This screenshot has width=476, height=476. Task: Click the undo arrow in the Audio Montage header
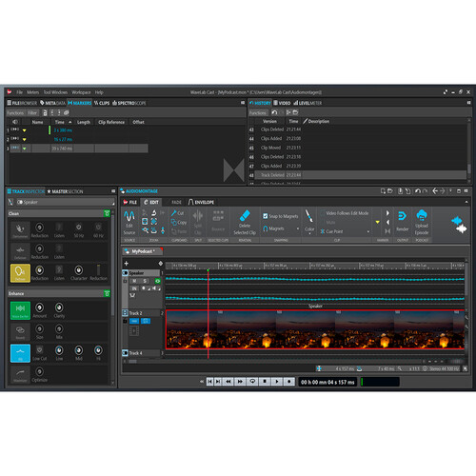[418, 191]
